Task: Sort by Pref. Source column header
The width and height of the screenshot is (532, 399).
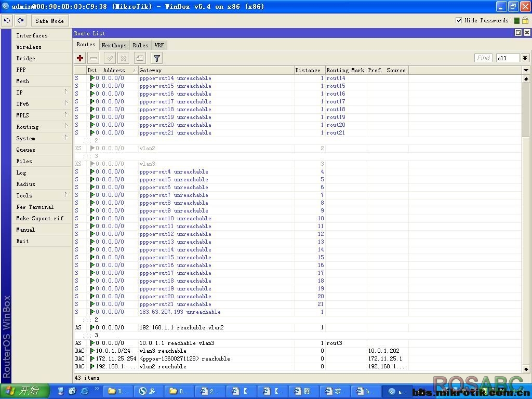Action: 388,70
